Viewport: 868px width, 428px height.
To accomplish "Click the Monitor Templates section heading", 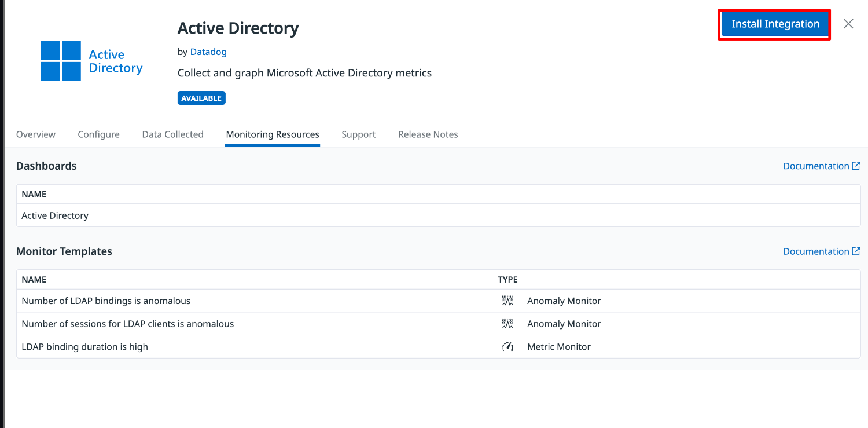I will [x=64, y=251].
